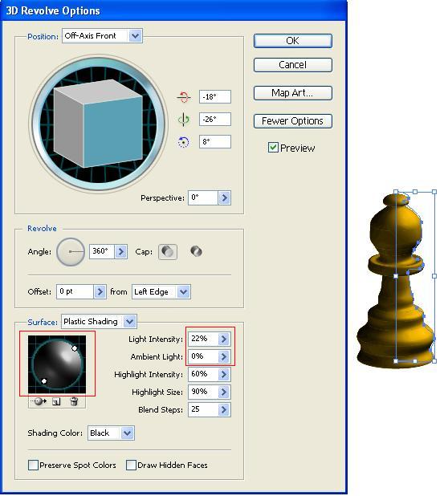Open the Highlight Intensity arrow

point(224,374)
